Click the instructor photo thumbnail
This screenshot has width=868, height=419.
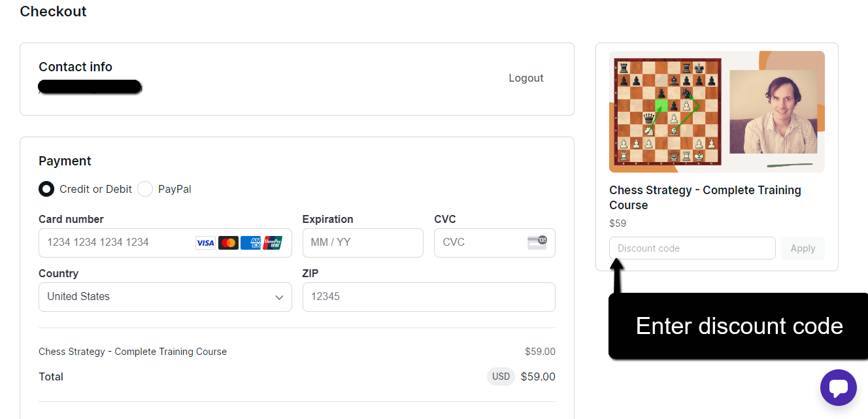[773, 112]
